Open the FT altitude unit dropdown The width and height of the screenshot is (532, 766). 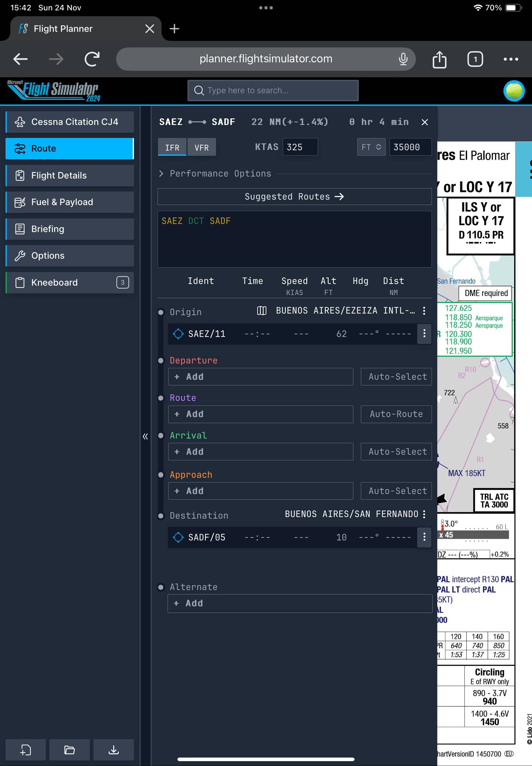click(371, 147)
